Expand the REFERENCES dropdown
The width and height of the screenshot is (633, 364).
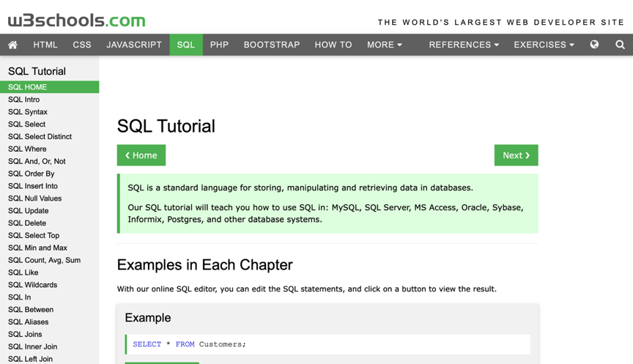pyautogui.click(x=464, y=45)
